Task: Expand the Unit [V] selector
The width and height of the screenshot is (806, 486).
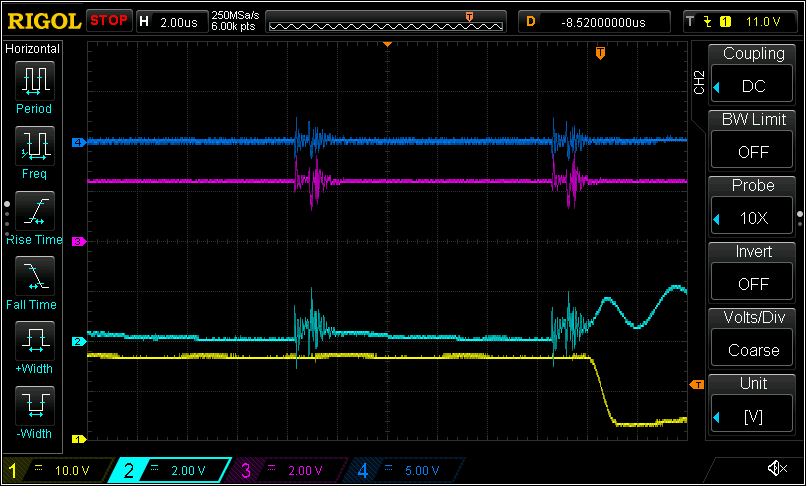Action: click(752, 404)
